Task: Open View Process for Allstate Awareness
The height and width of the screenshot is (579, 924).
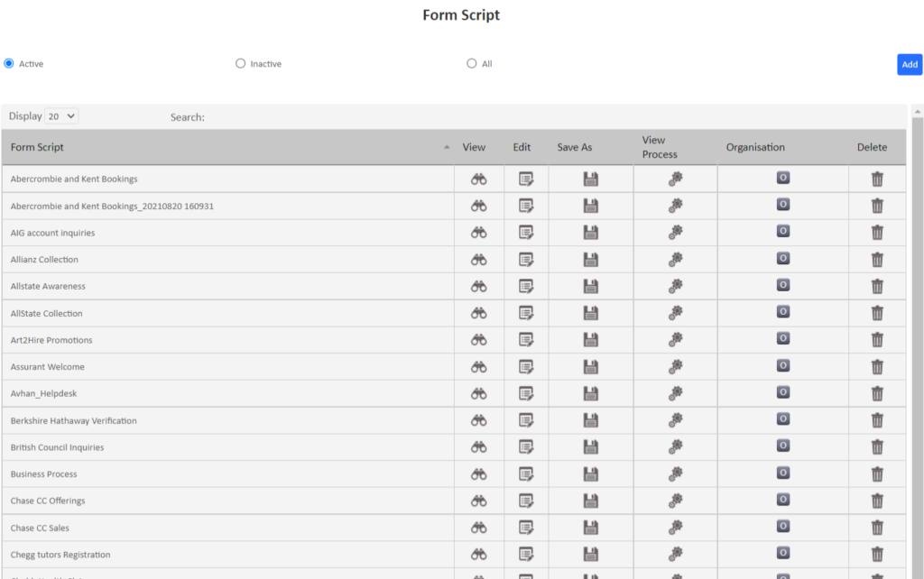Action: 674,286
